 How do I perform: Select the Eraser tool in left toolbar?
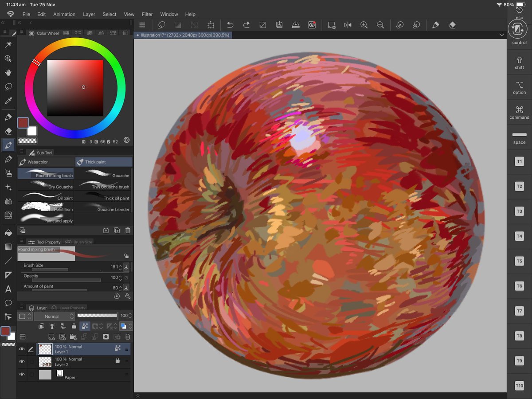pyautogui.click(x=8, y=131)
